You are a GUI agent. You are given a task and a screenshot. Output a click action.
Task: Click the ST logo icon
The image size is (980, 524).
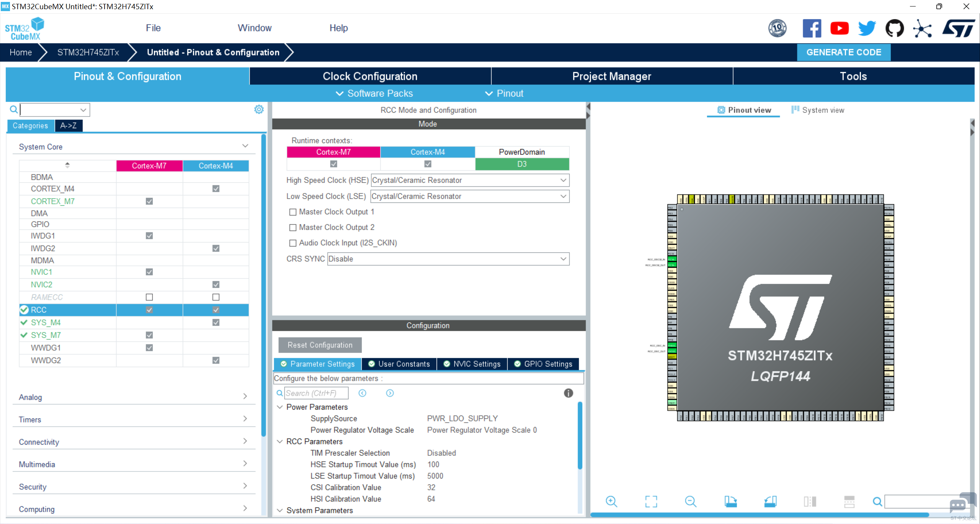(x=959, y=28)
